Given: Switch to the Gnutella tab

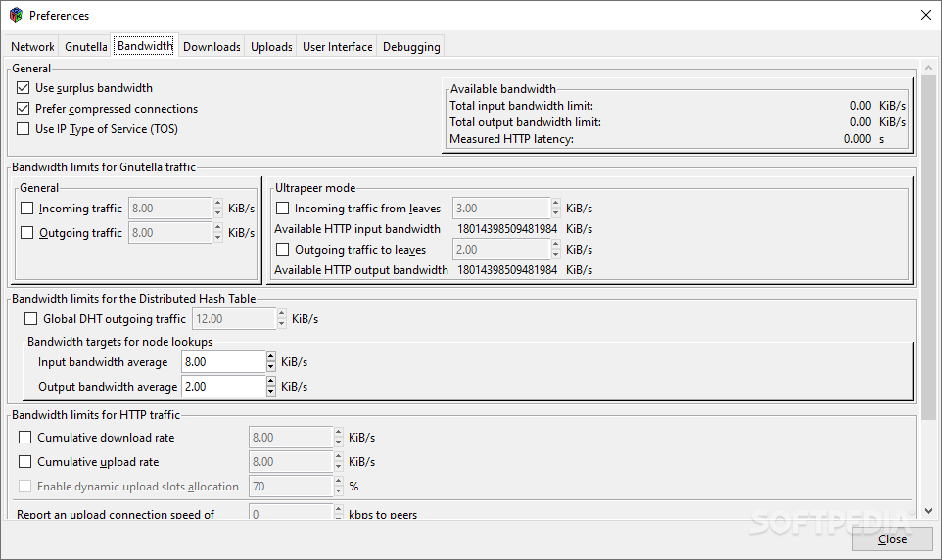Looking at the screenshot, I should click(x=86, y=46).
